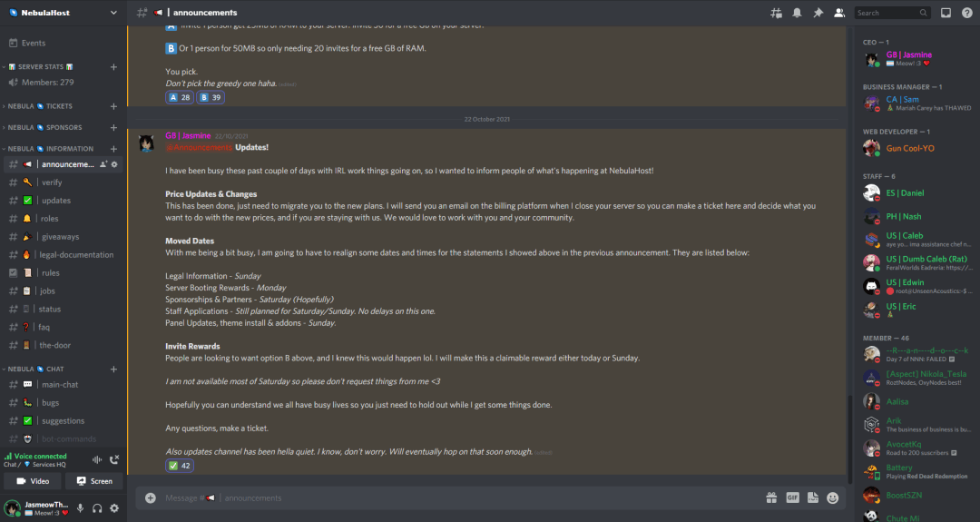Open user settings gear icon
Screen dimensions: 980x522
click(114, 508)
